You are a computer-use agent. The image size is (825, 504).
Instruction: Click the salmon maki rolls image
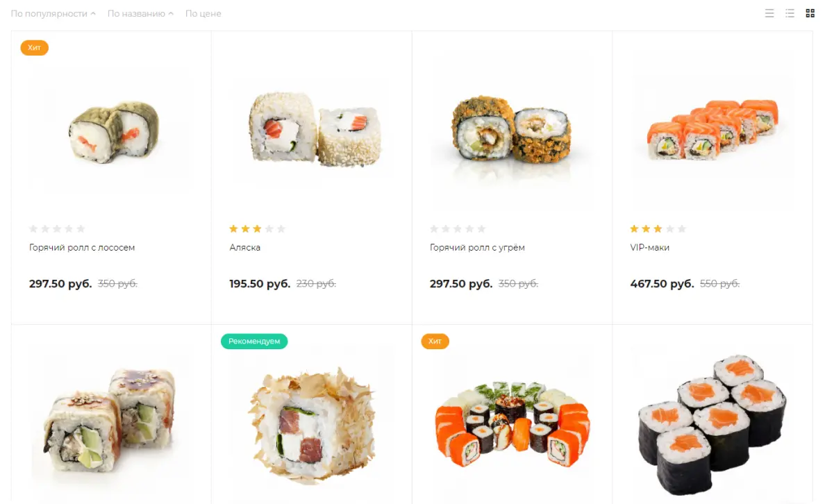click(712, 425)
